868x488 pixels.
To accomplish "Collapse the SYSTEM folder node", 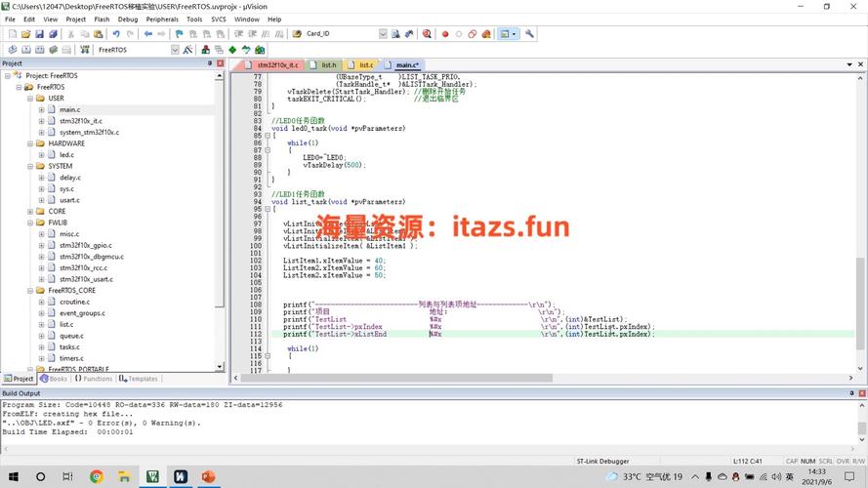I will point(30,166).
